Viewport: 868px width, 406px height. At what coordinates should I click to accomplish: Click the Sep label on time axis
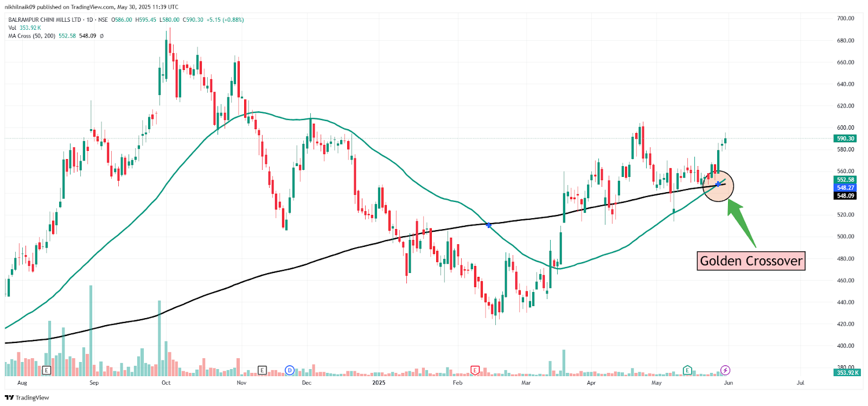94,383
